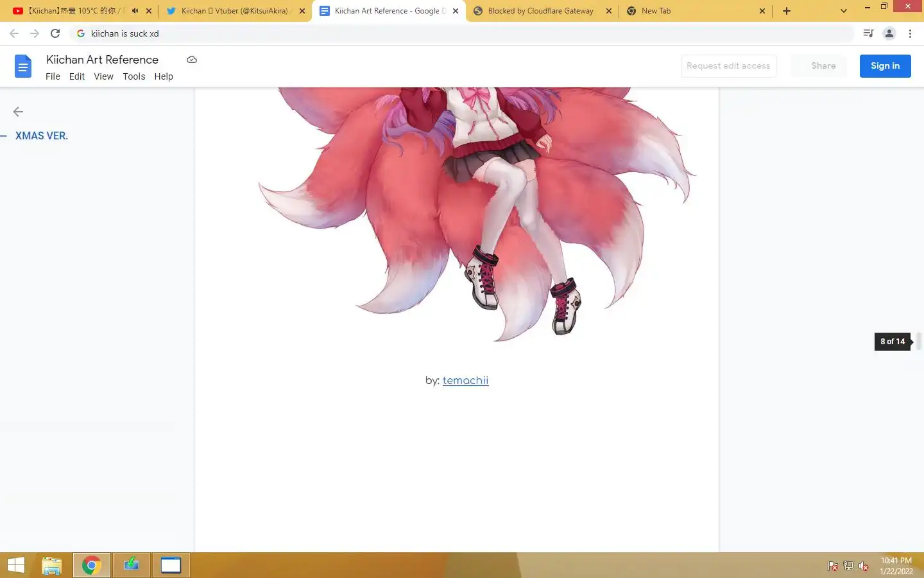Go back with the browser back arrow
The height and width of the screenshot is (578, 924).
point(14,33)
